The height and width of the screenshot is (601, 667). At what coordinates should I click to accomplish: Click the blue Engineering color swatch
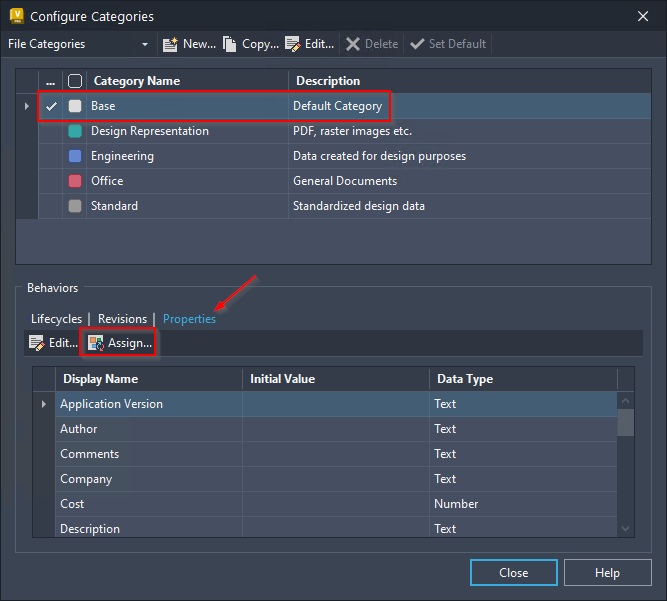click(x=75, y=156)
